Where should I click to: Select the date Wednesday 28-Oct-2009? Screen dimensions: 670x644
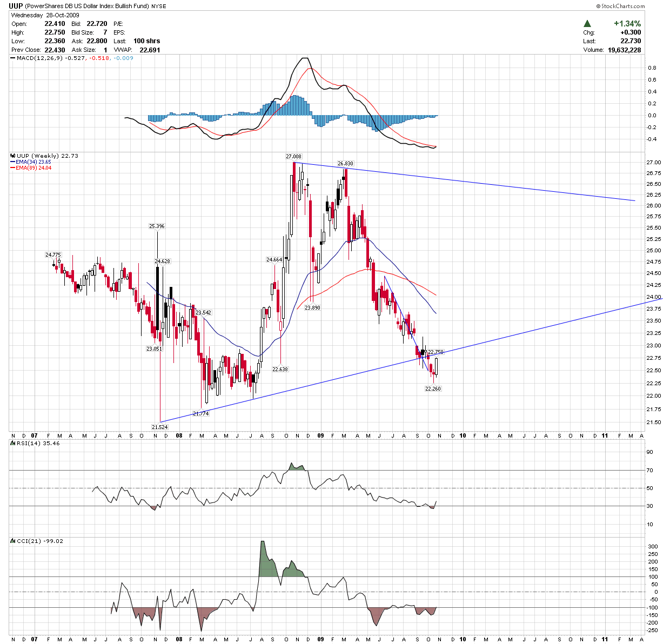tap(45, 15)
